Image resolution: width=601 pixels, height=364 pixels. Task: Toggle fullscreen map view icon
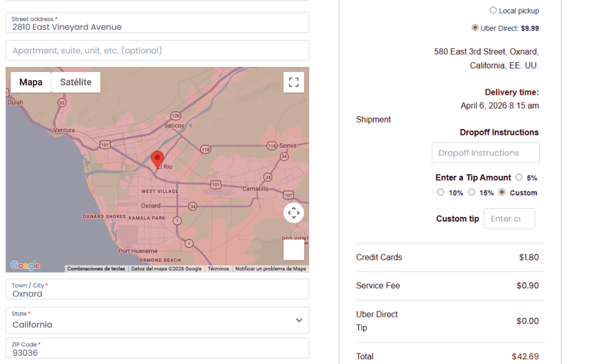click(x=293, y=82)
